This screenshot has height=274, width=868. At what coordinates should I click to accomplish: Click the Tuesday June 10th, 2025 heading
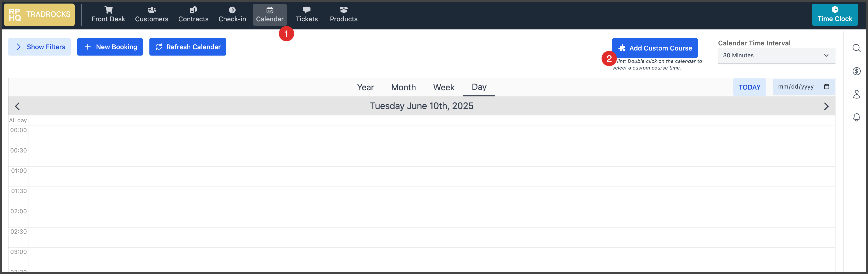click(x=422, y=106)
